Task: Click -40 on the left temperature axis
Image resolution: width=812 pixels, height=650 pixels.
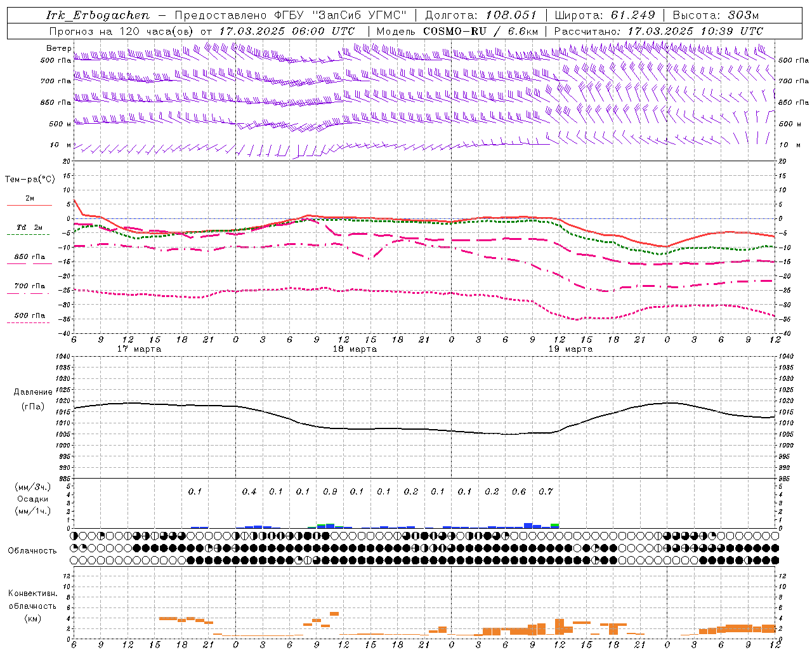Action: tap(63, 334)
